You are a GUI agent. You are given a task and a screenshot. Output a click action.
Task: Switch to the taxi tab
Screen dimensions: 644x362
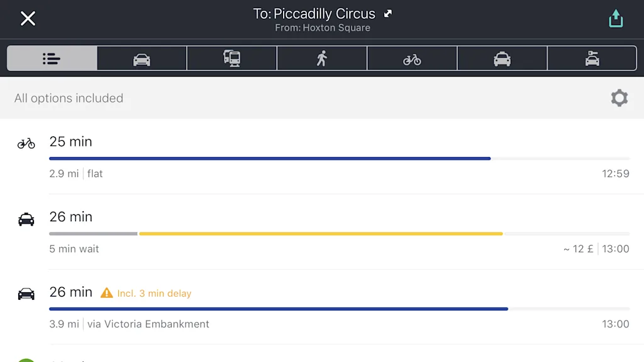(502, 58)
